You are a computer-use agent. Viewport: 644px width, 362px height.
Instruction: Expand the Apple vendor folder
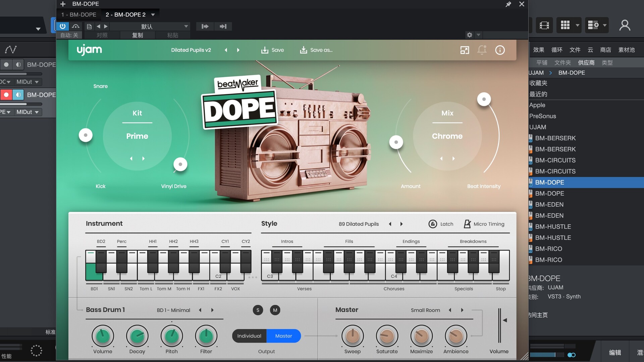(586, 105)
